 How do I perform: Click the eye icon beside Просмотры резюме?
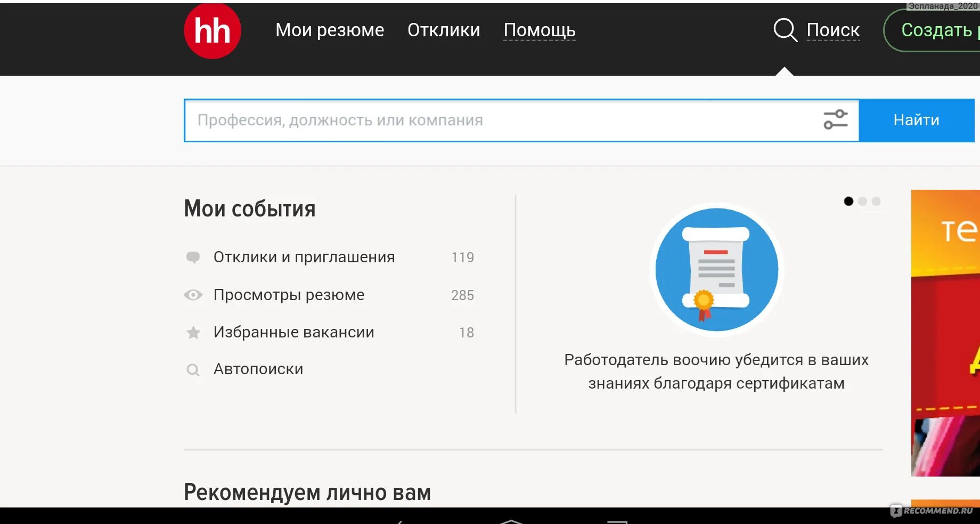(x=193, y=295)
